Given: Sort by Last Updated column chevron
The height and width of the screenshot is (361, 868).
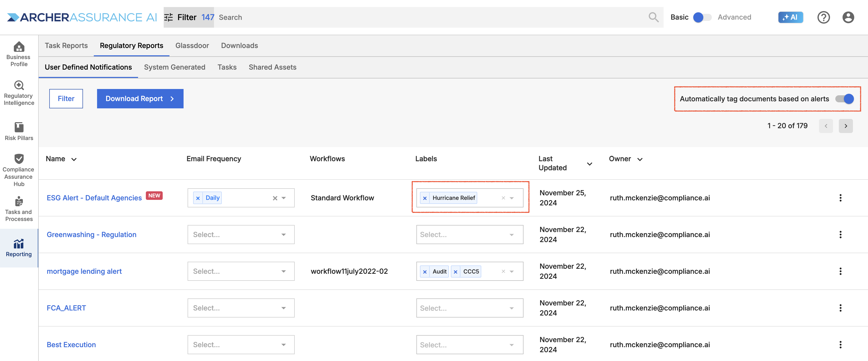Looking at the screenshot, I should (589, 164).
